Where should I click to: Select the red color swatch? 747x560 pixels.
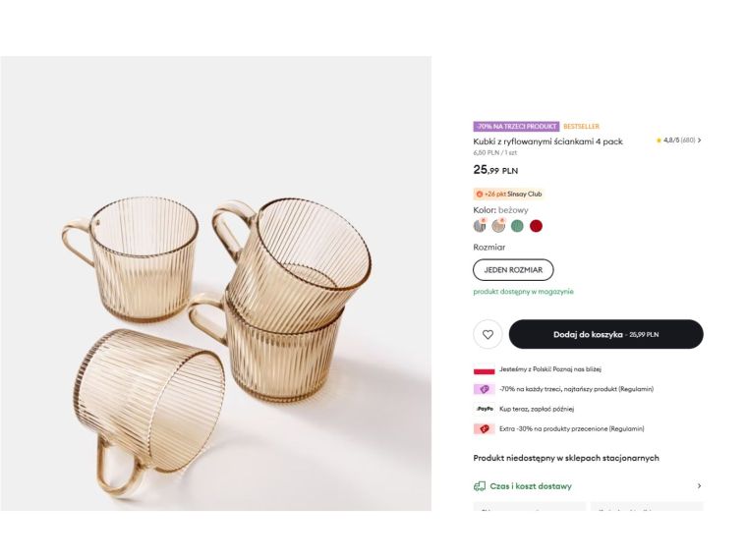tap(536, 226)
